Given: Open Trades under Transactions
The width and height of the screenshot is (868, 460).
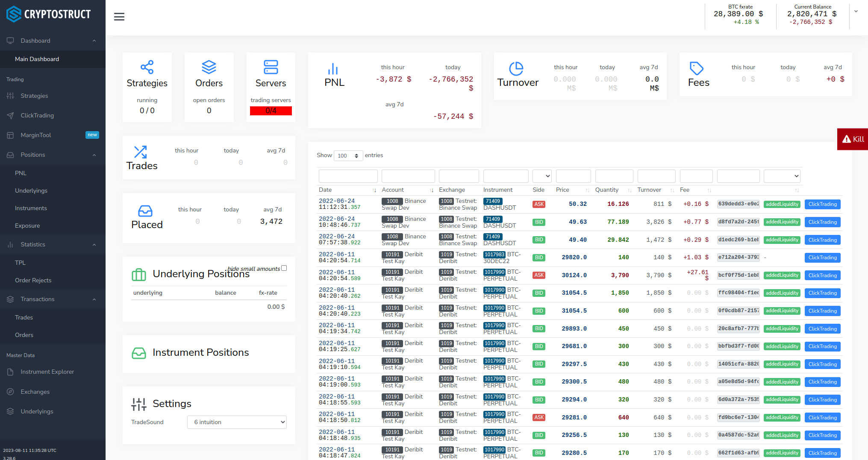Looking at the screenshot, I should point(24,317).
